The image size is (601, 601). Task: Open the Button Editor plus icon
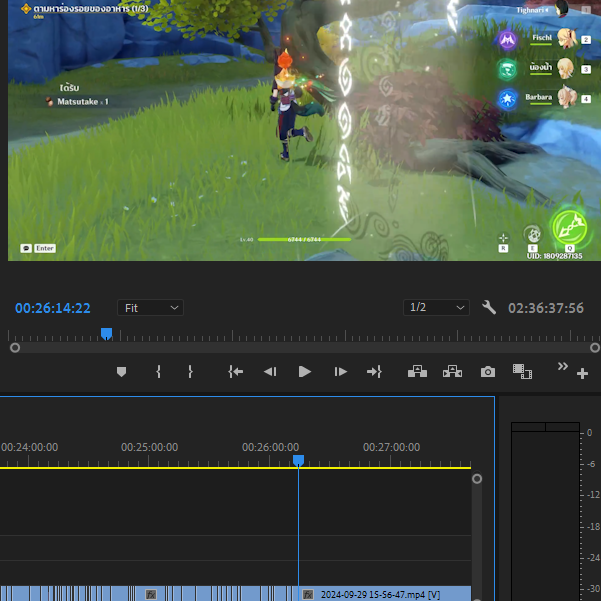pos(582,373)
